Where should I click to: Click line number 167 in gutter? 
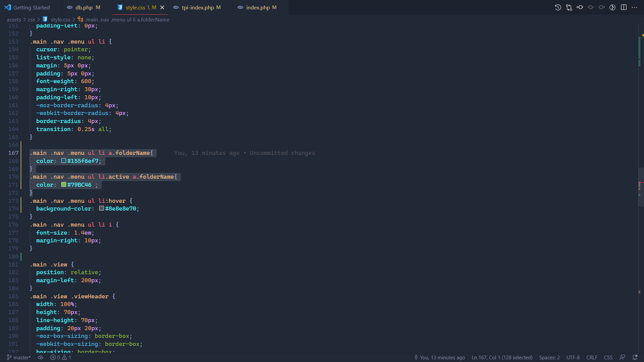(x=13, y=153)
